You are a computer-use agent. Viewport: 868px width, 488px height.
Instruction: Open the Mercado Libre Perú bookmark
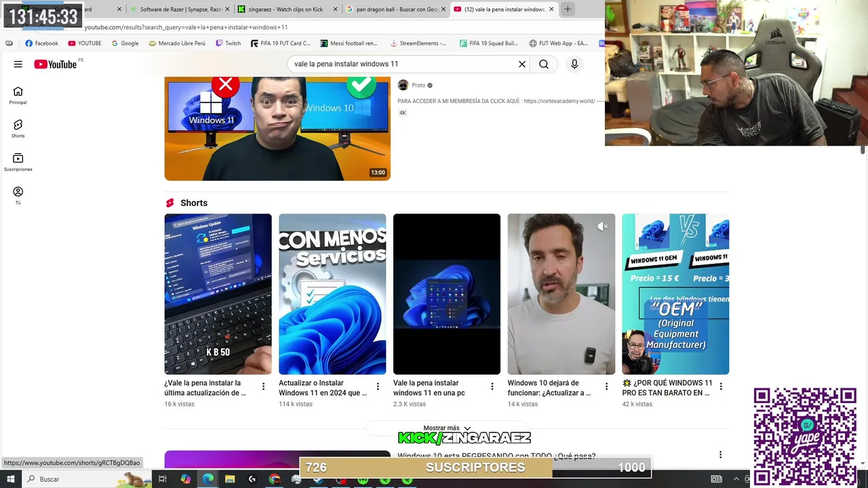tap(176, 43)
